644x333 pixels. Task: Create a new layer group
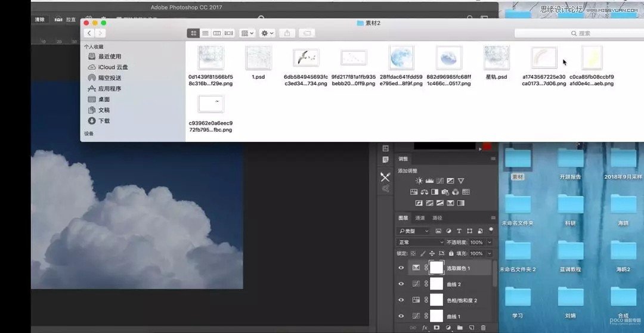point(460,328)
